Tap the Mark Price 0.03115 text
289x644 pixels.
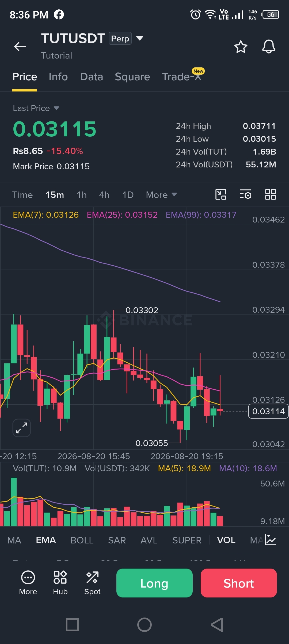coord(51,166)
